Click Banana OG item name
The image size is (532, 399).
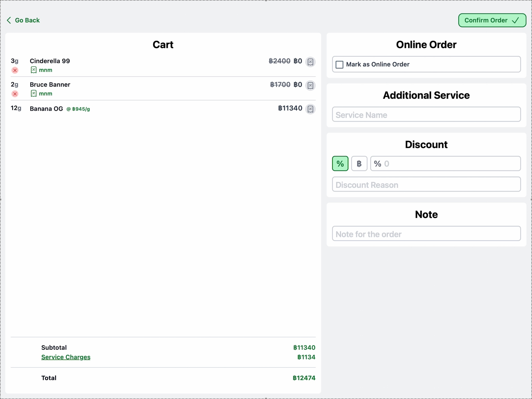46,109
